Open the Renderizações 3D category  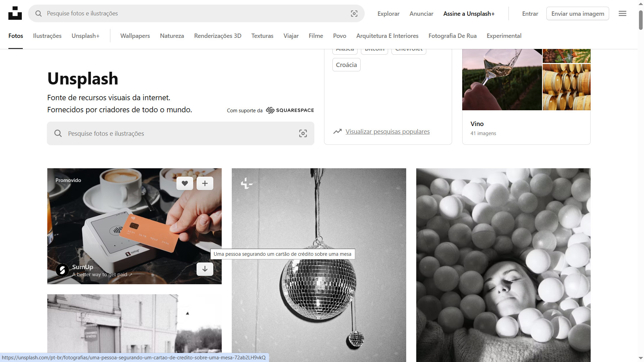(218, 36)
